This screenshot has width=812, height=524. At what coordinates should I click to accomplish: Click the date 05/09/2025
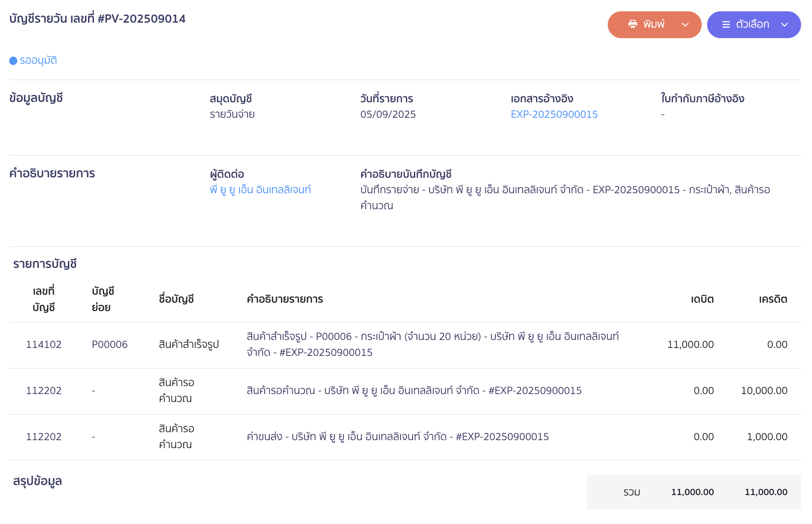pos(388,114)
